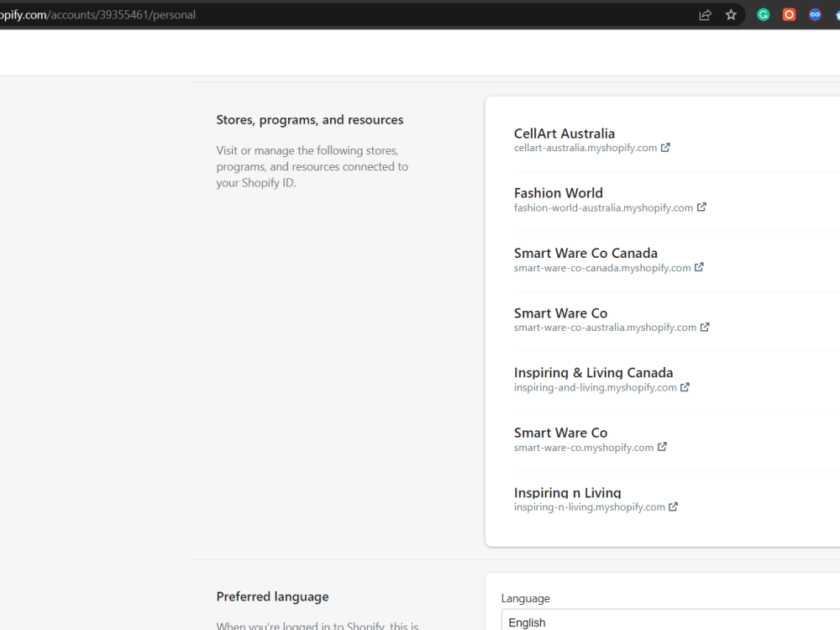Click the Language field label
840x630 pixels.
tap(526, 598)
